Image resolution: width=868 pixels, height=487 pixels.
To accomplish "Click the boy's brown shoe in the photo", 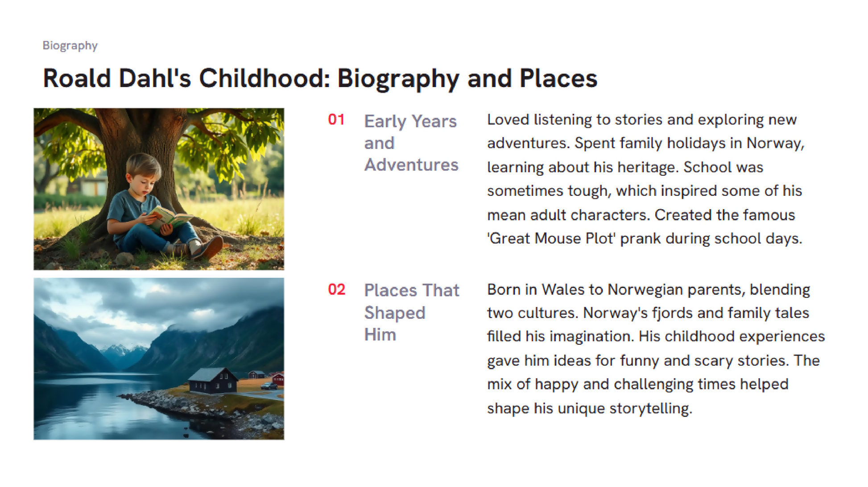I will [x=209, y=248].
